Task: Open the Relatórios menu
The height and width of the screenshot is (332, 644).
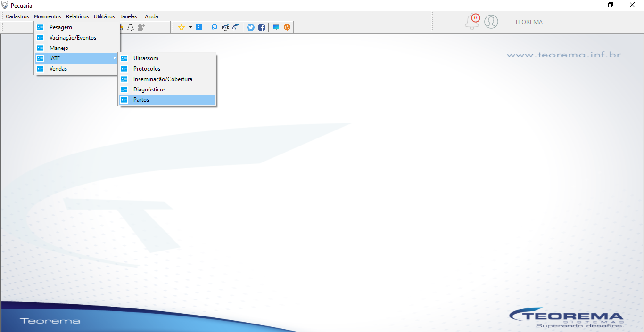Action: click(x=77, y=16)
